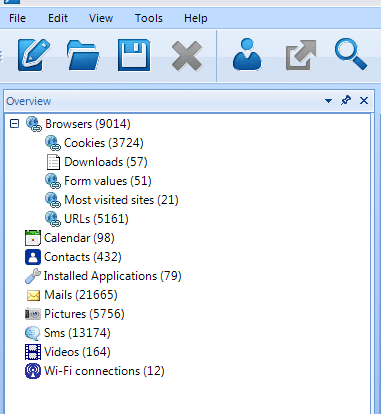
Task: Click the Most visited sites globe icon
Action: click(x=53, y=200)
